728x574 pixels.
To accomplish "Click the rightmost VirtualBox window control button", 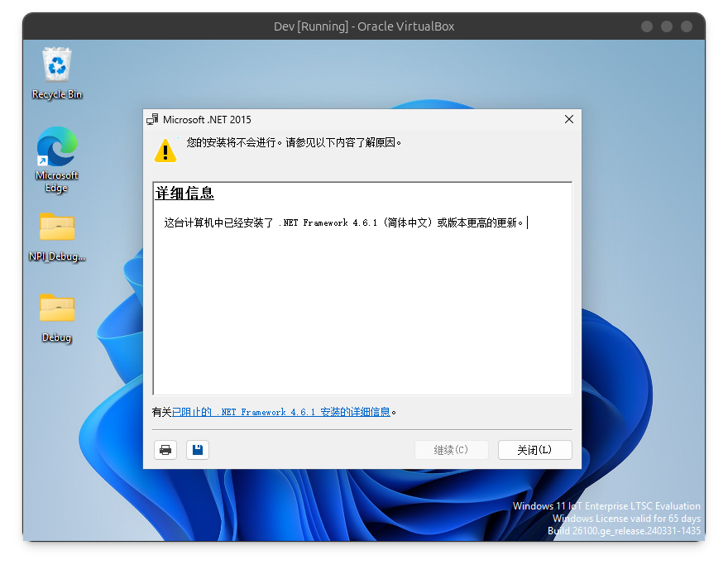I will click(x=687, y=26).
